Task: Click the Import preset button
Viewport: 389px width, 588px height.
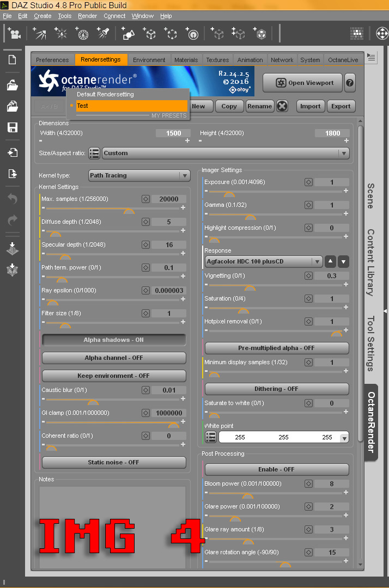Action: point(311,106)
